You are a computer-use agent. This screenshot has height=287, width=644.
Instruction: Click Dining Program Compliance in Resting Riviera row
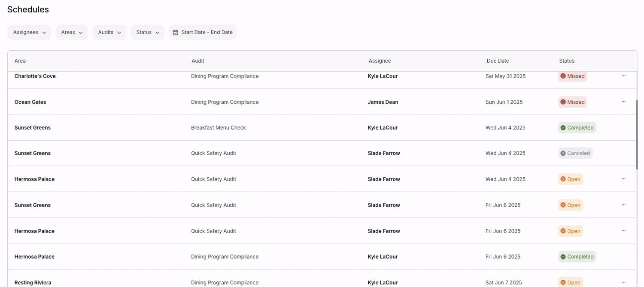point(225,283)
